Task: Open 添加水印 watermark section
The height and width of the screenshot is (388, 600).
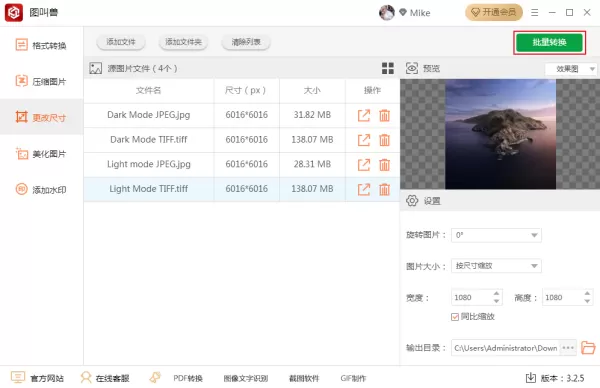Action: point(41,189)
